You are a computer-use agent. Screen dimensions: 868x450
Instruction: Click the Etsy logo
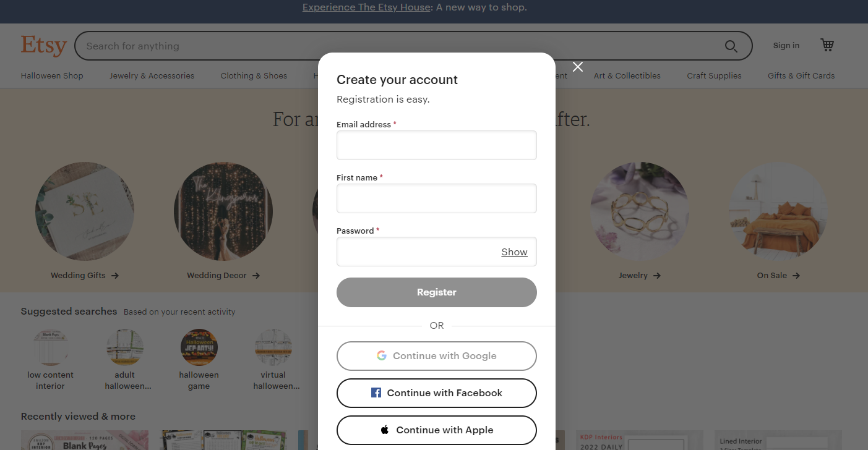[x=43, y=46]
